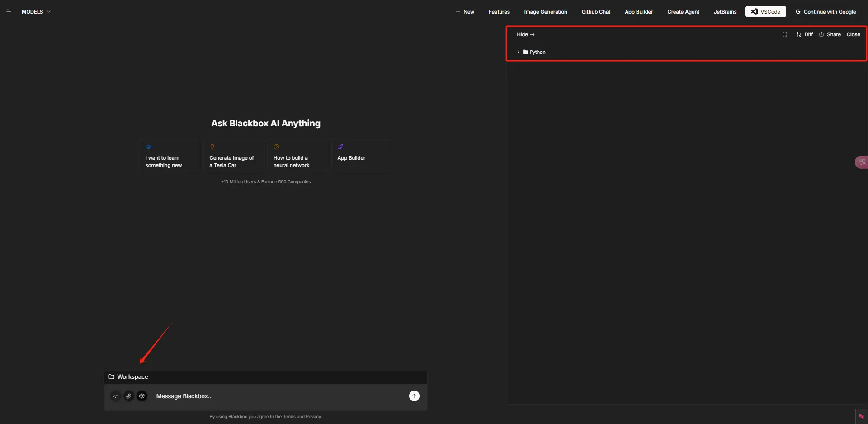Select the 'How to build a neural network' card

tap(297, 157)
